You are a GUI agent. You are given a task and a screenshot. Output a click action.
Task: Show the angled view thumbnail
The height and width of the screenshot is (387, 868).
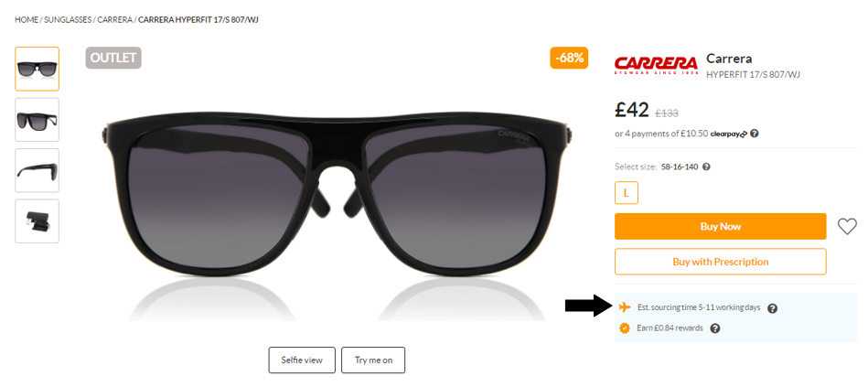(38, 120)
